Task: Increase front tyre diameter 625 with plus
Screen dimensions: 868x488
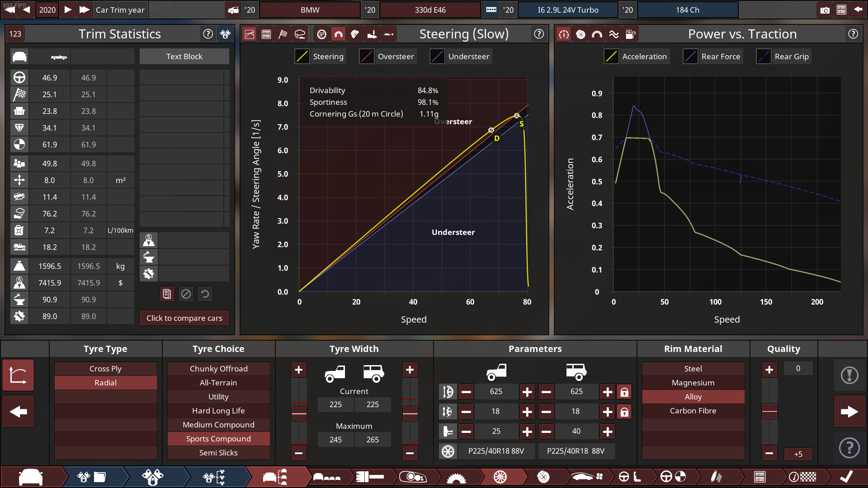Action: pyautogui.click(x=527, y=392)
